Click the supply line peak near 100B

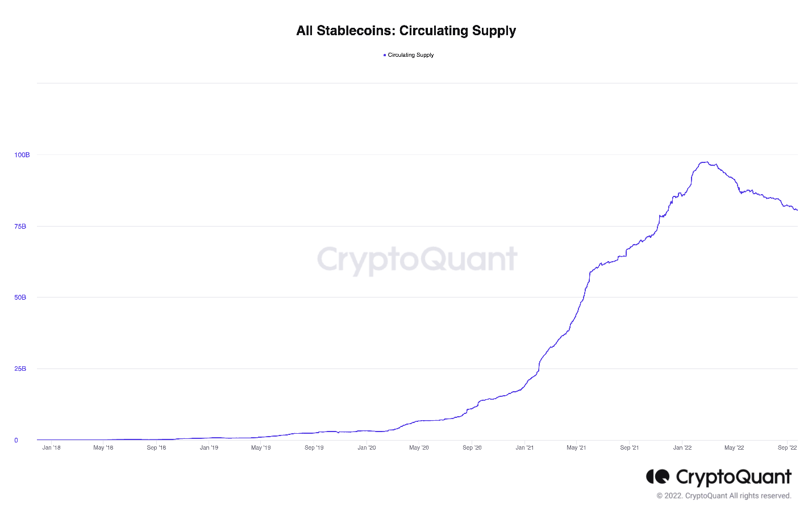coord(705,162)
